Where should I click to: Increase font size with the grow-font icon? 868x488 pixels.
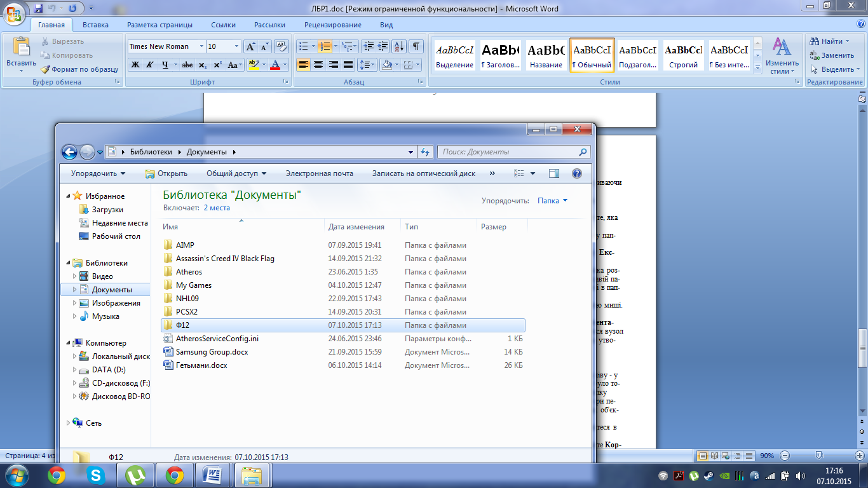coord(250,46)
